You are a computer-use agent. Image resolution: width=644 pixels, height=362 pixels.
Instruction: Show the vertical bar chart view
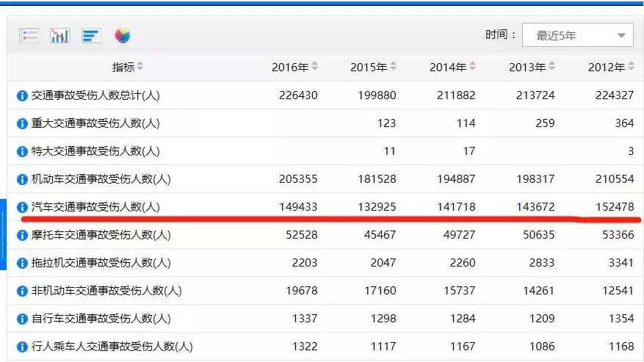pos(60,36)
